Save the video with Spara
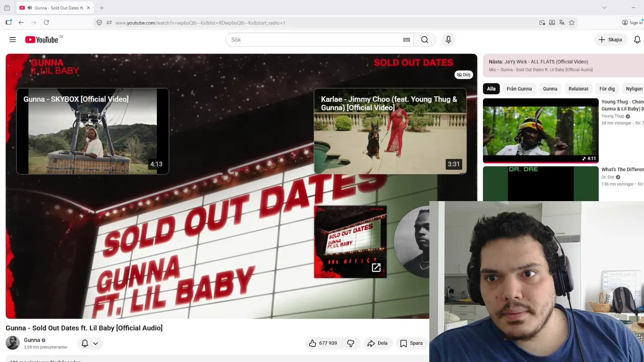Viewport: 644px width, 362px height. click(411, 343)
